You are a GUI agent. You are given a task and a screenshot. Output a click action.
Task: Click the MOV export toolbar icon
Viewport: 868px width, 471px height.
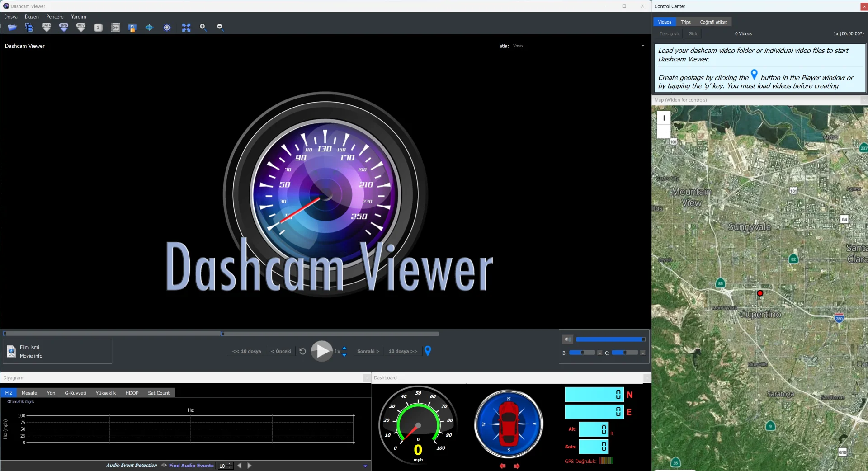(81, 28)
